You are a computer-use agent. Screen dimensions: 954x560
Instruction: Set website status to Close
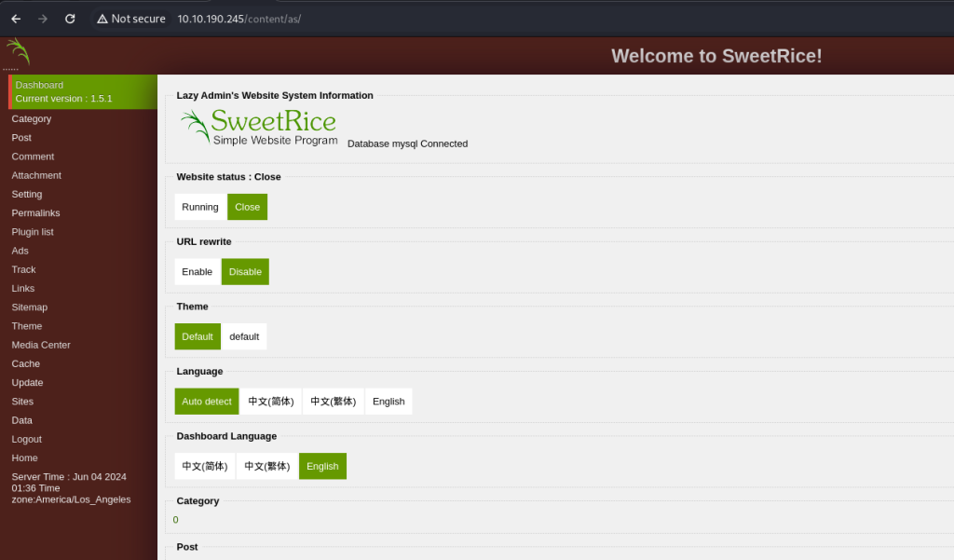coord(247,207)
